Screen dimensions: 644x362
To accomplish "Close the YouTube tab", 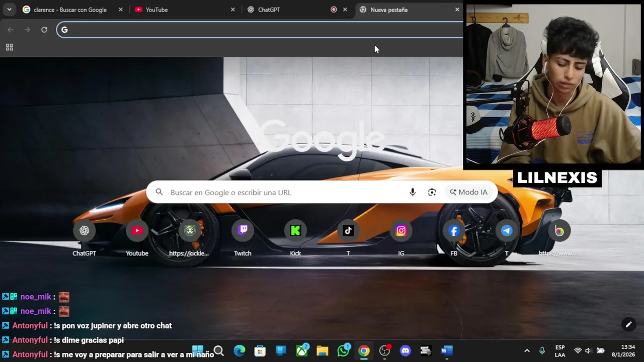I will pos(232,10).
